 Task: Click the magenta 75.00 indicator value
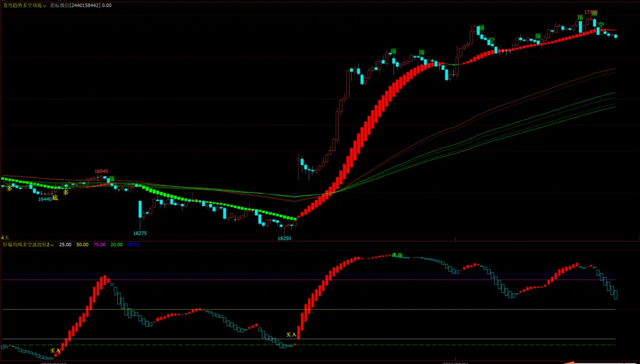pyautogui.click(x=100, y=244)
